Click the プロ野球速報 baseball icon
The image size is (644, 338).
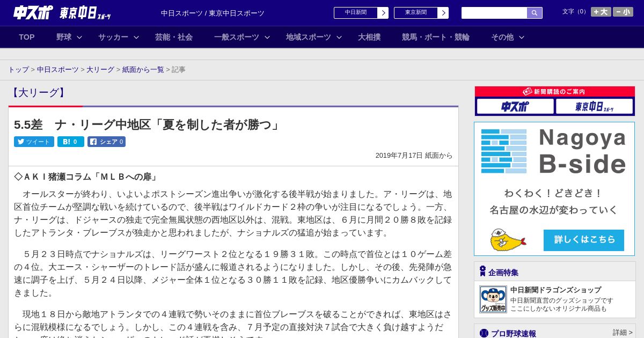point(484,333)
